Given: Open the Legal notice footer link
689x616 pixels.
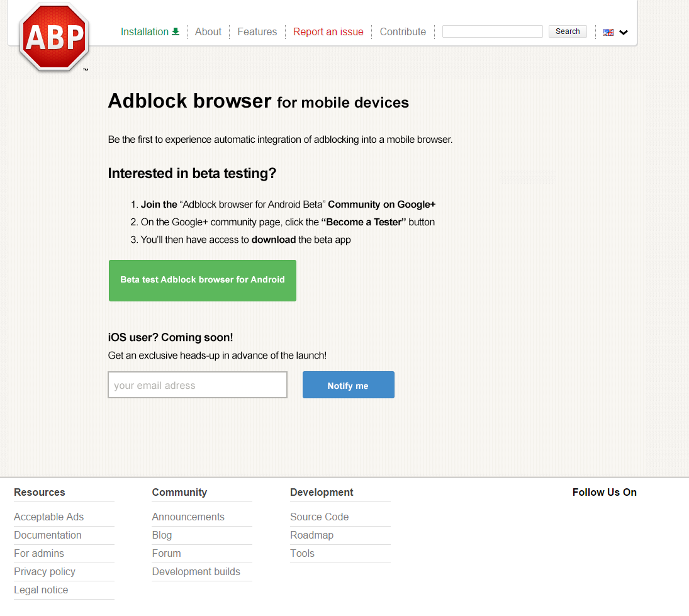Looking at the screenshot, I should (42, 590).
